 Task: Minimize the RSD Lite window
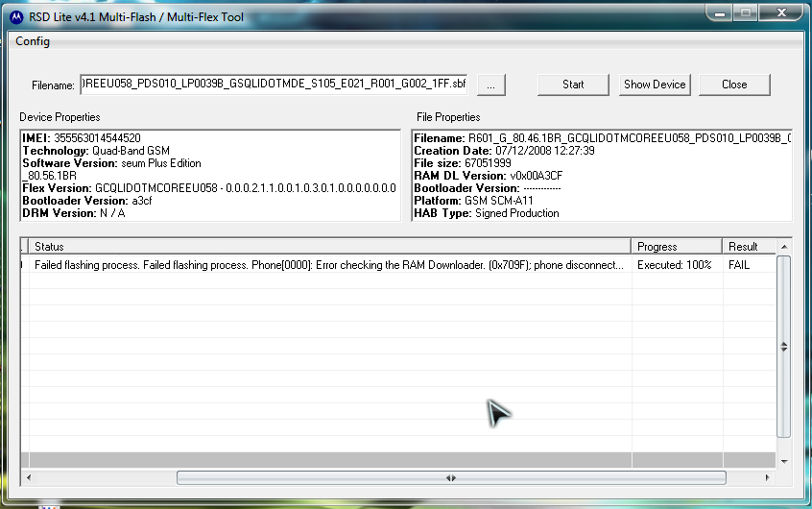coord(720,12)
